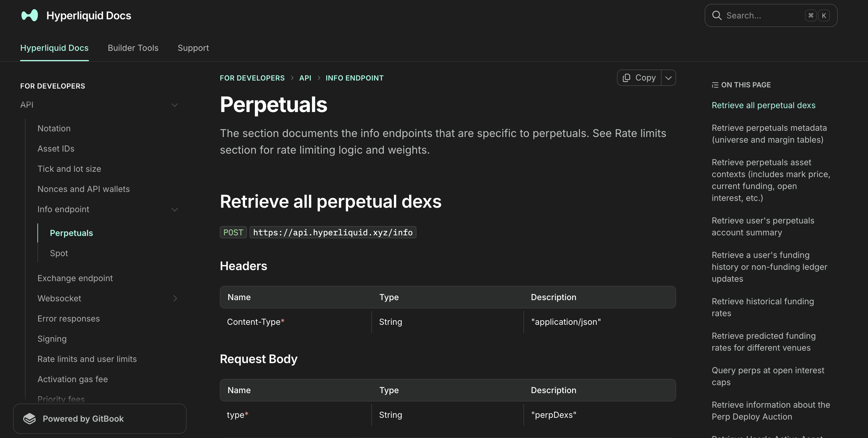Open the INFO ENDPOINT breadcrumb

tap(354, 78)
